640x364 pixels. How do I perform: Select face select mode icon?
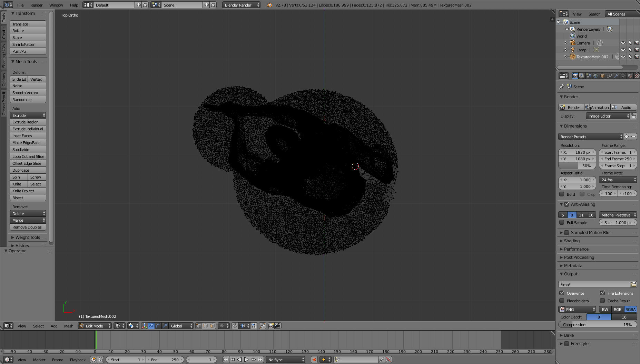coord(213,326)
